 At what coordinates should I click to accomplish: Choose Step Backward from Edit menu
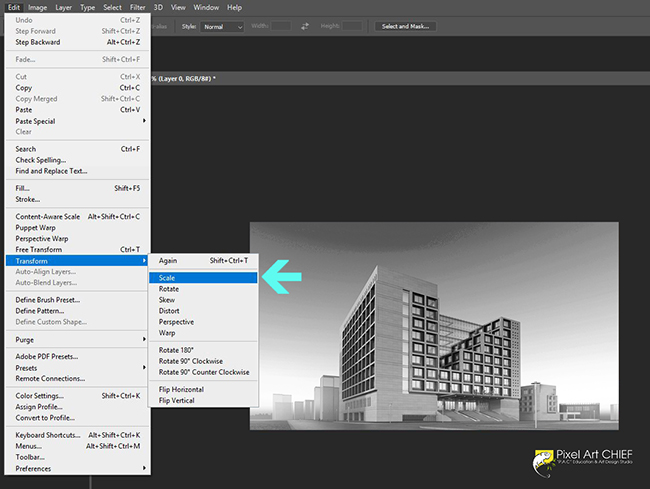point(78,42)
